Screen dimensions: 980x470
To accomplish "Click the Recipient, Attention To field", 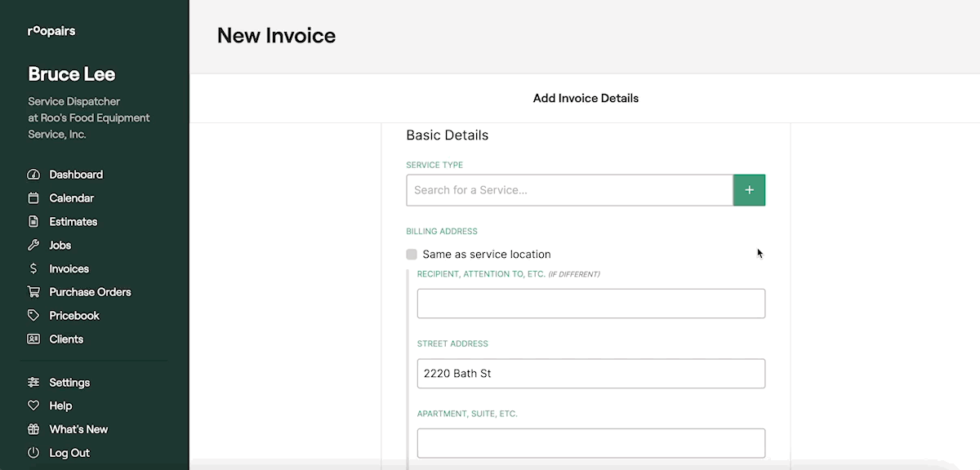I will tap(590, 304).
